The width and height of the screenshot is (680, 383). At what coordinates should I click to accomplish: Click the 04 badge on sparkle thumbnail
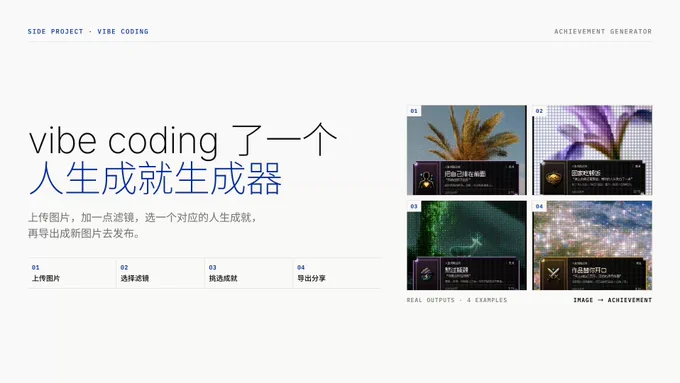pyautogui.click(x=539, y=206)
